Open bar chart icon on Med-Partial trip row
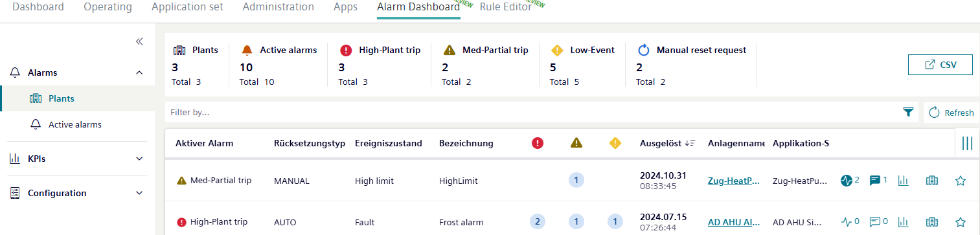Viewport: 980px width, 235px height. pos(903,181)
